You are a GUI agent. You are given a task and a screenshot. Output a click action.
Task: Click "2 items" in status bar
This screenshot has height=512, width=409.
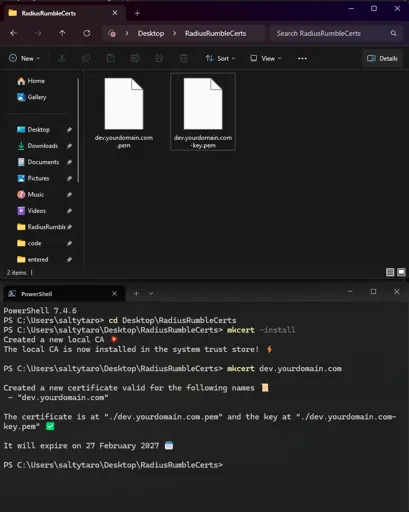coord(16,273)
